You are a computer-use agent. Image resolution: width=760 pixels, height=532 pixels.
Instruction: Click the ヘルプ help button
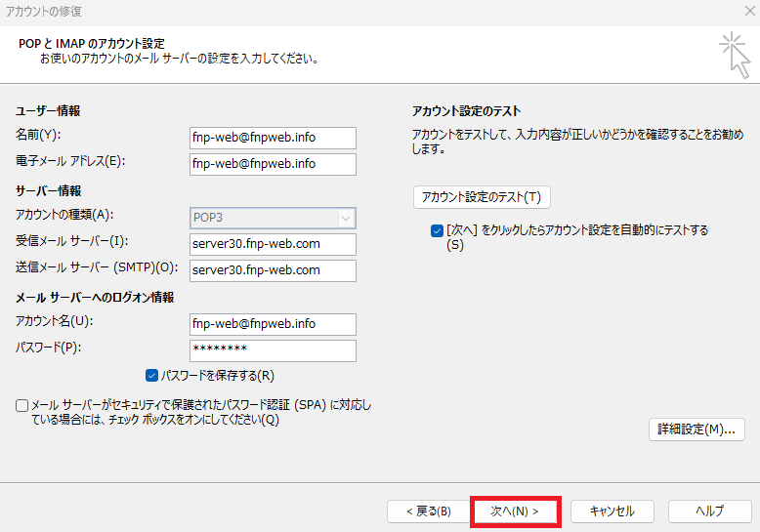tap(709, 512)
